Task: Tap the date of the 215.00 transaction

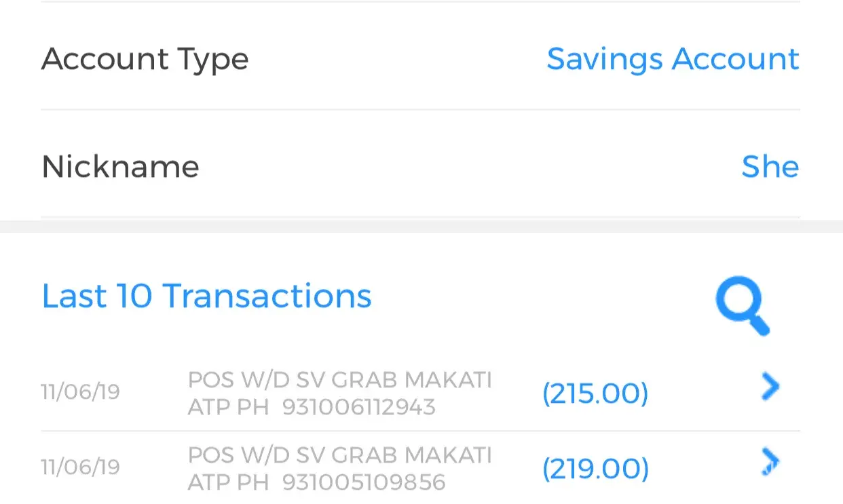Action: coord(80,393)
